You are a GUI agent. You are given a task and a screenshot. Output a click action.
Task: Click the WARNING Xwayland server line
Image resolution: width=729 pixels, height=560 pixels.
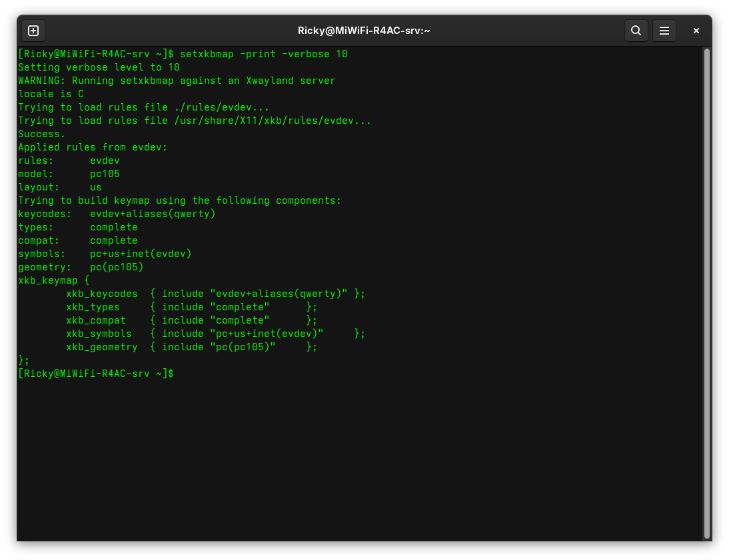click(177, 81)
